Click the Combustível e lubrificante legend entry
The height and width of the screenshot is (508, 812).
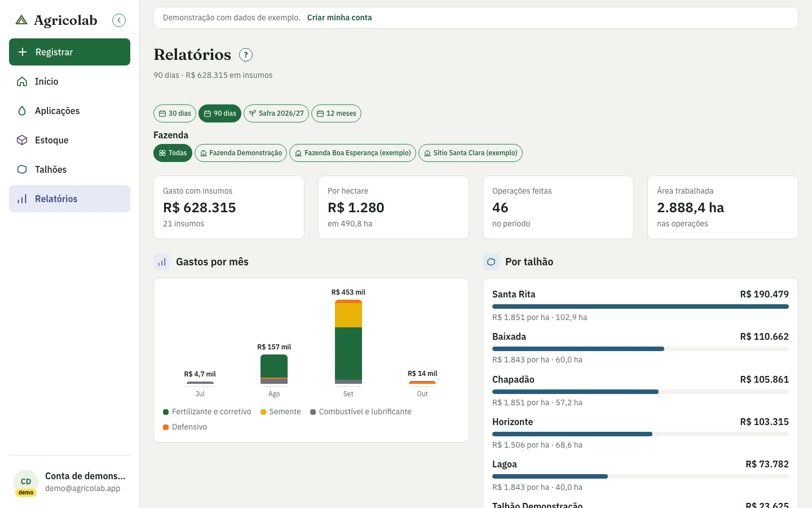(361, 412)
